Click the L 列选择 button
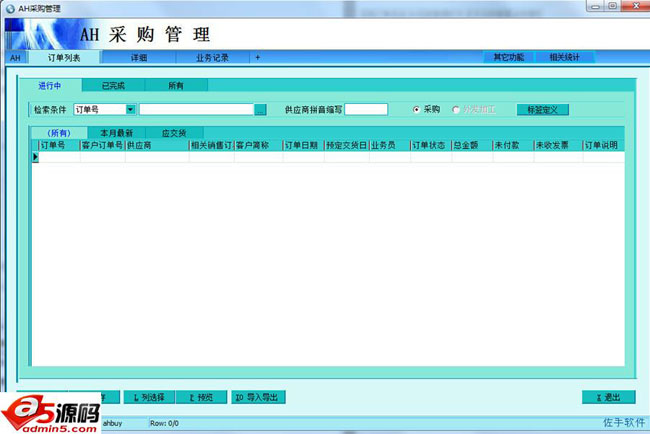650x434 pixels. click(149, 397)
